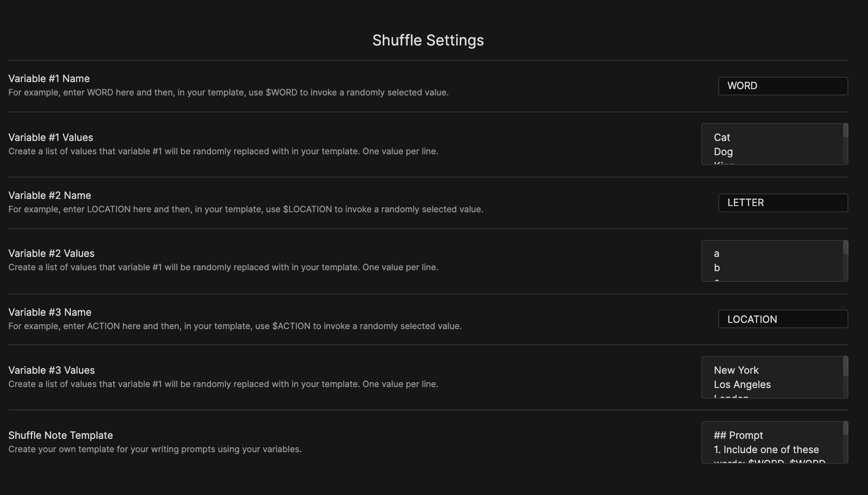Click the Prompt line in the template textarea
This screenshot has width=868, height=495.
pyautogui.click(x=739, y=435)
